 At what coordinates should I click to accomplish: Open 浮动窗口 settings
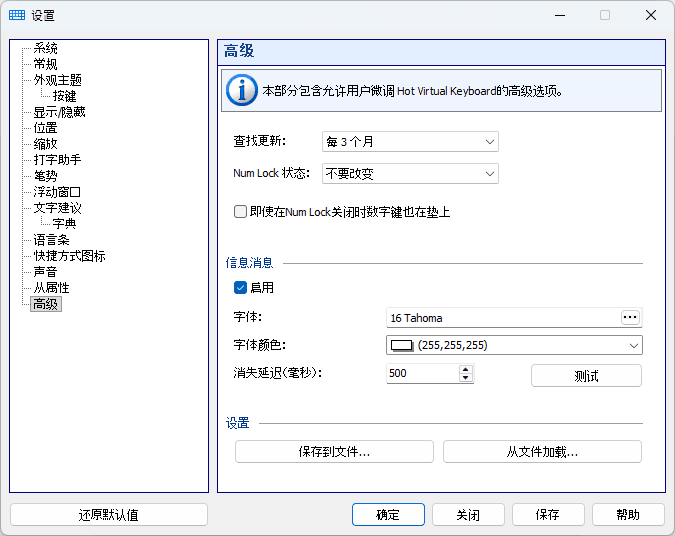pyautogui.click(x=57, y=192)
